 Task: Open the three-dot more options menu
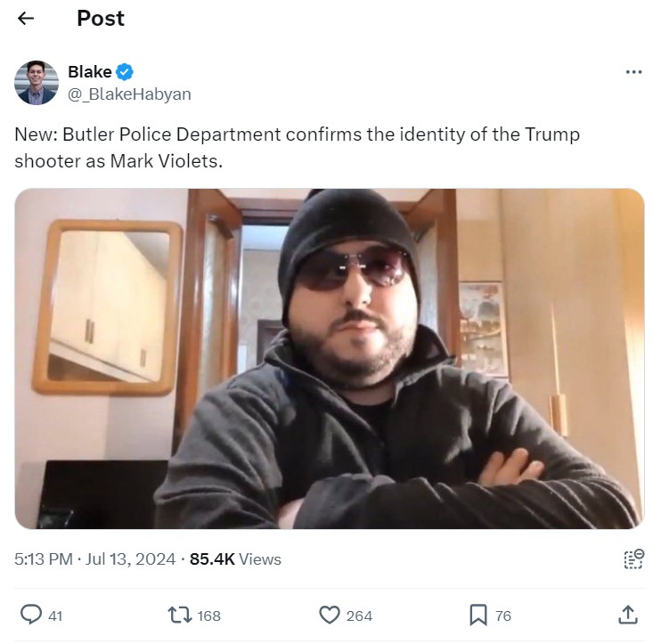click(633, 72)
